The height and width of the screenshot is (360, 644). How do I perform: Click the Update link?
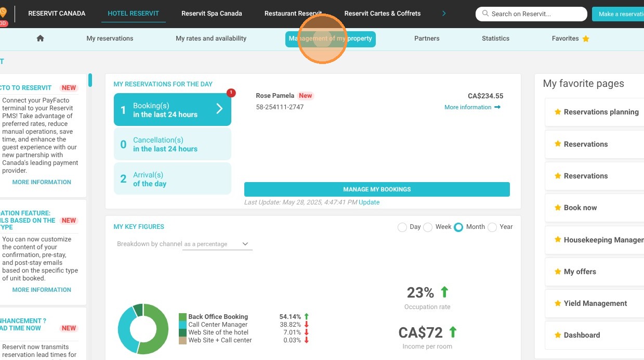[369, 202]
